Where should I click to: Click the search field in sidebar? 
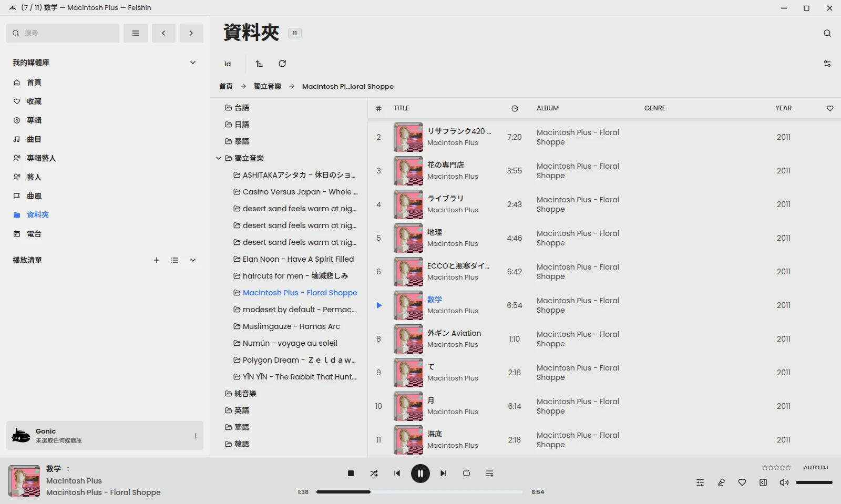coord(63,33)
